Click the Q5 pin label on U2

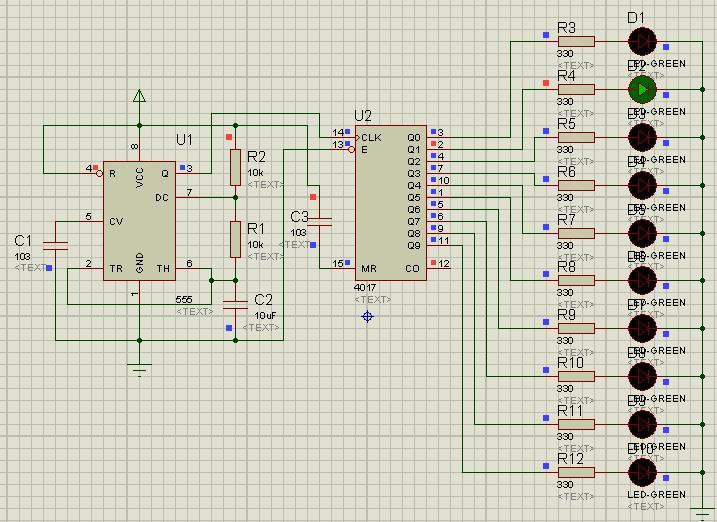point(414,197)
